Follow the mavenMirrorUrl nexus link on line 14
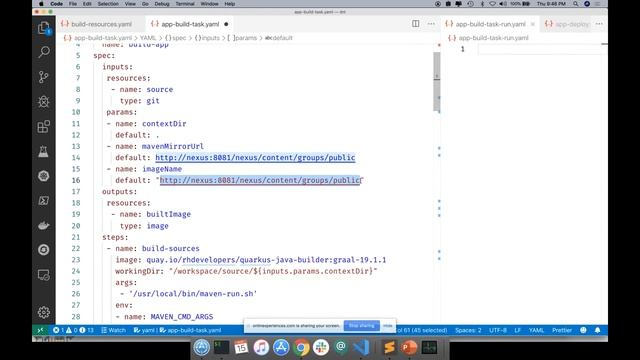This screenshot has width=640, height=360. tap(255, 158)
